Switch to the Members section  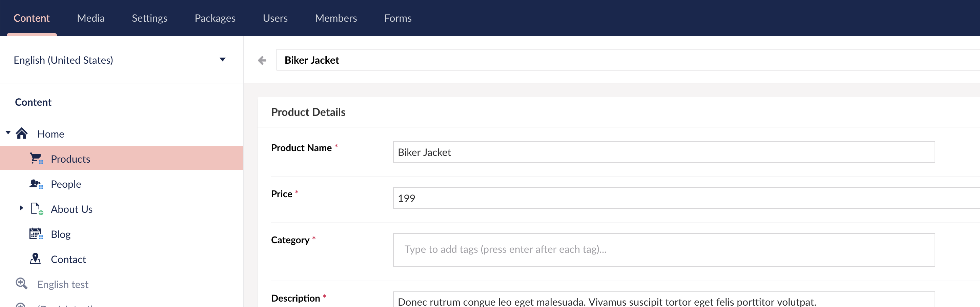(x=335, y=18)
